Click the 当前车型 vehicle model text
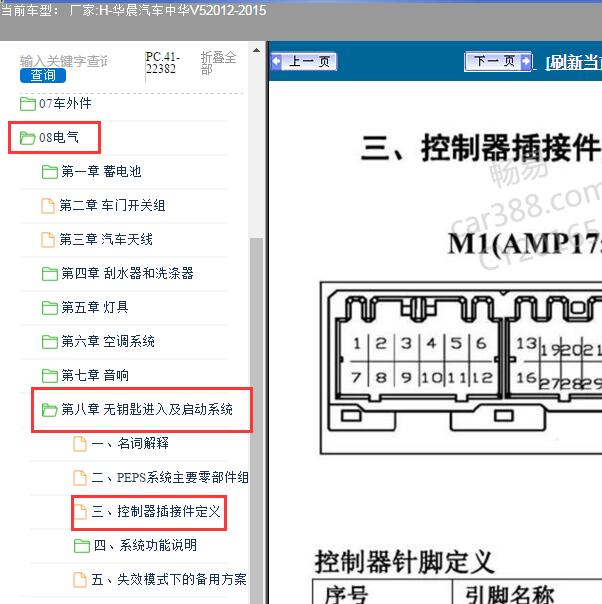Image resolution: width=602 pixels, height=604 pixels. (x=133, y=10)
